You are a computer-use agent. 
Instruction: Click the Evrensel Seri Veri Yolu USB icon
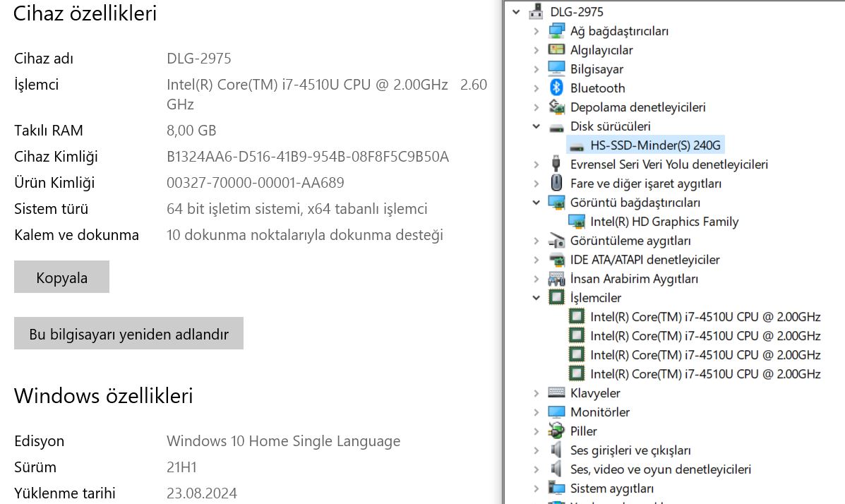point(556,163)
